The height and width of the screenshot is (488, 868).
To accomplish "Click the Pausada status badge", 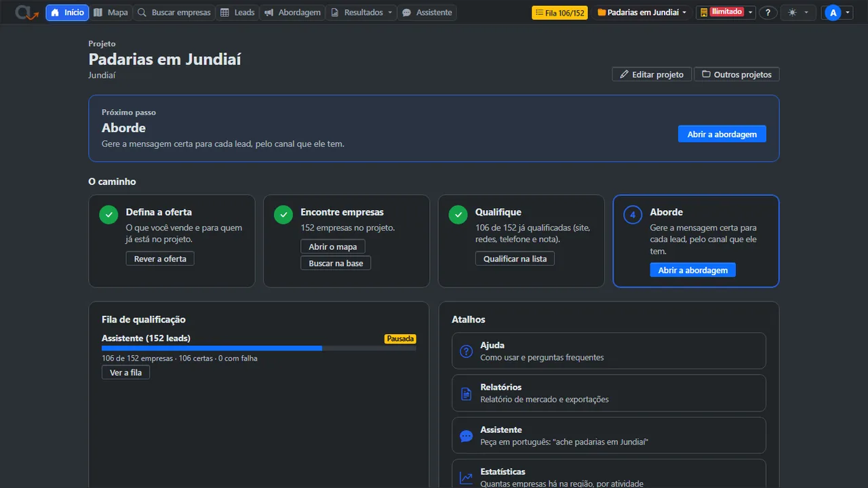I will [400, 338].
